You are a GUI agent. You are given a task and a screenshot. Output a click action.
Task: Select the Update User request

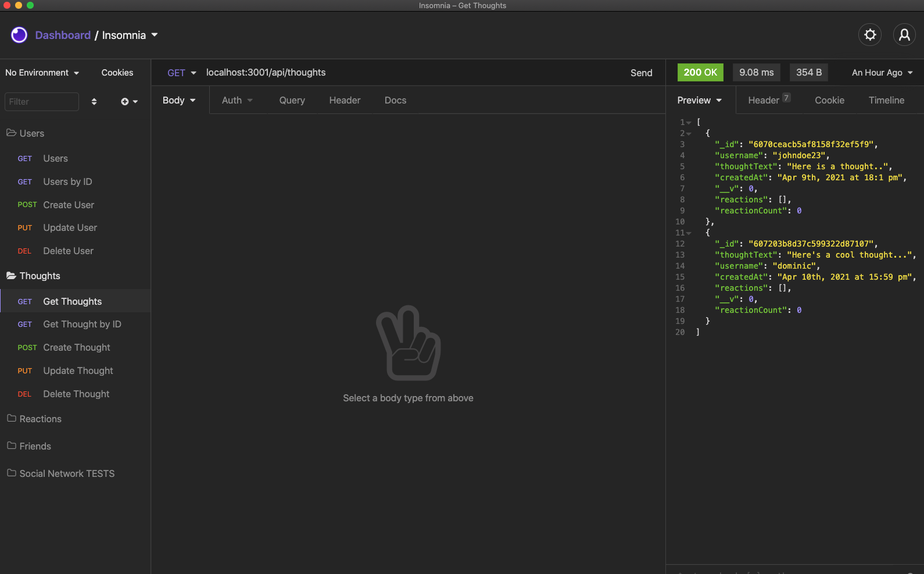(x=76, y=227)
